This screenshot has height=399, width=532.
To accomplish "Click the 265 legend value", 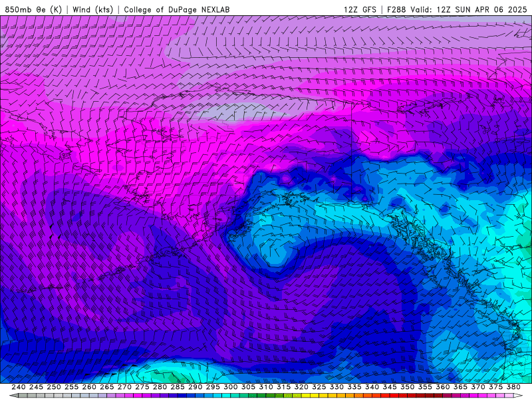I will pos(107,387).
